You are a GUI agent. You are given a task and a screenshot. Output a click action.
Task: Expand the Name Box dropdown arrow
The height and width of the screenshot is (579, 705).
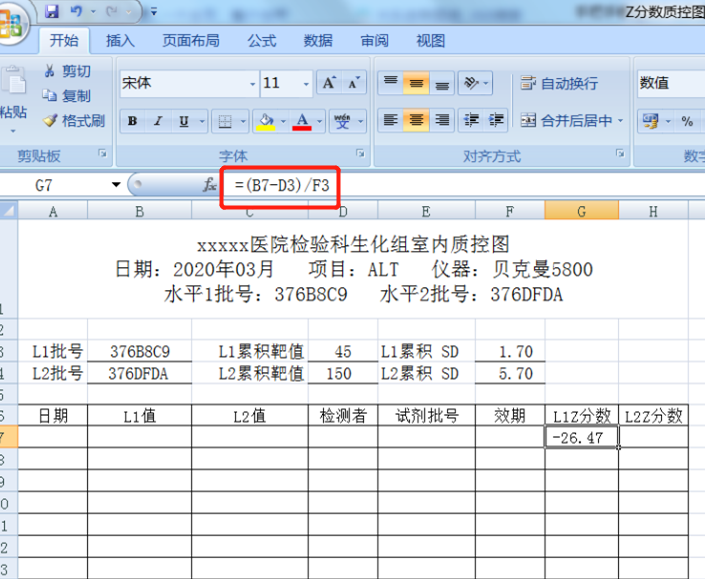pos(116,185)
